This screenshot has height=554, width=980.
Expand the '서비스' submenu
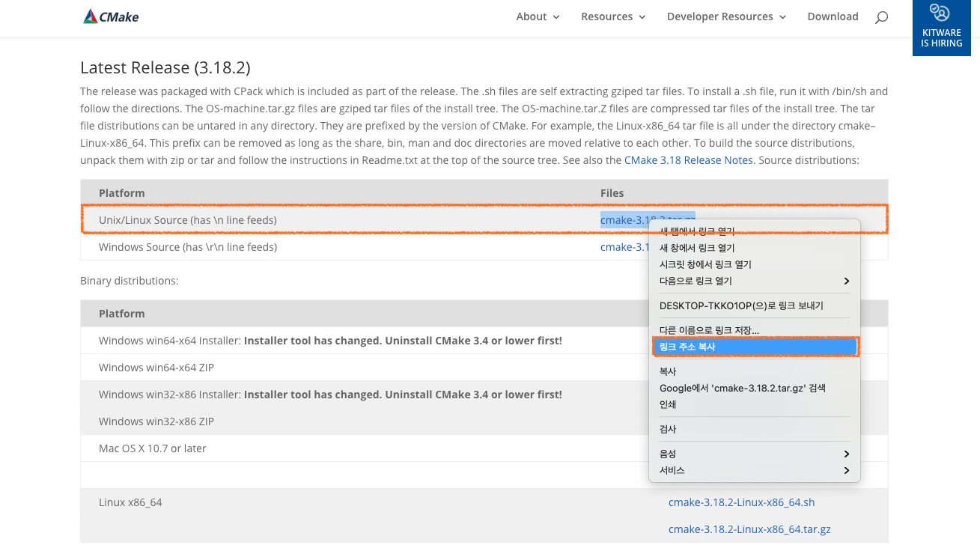(x=755, y=470)
